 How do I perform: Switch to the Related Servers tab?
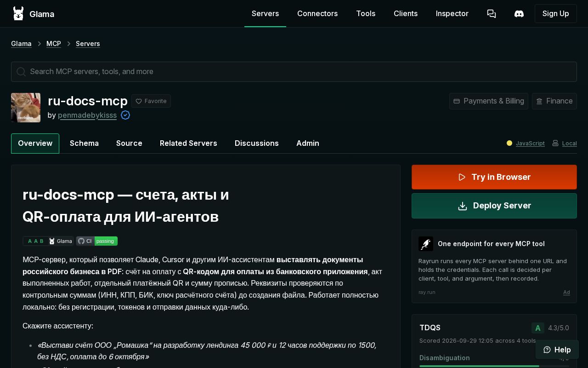point(188,144)
